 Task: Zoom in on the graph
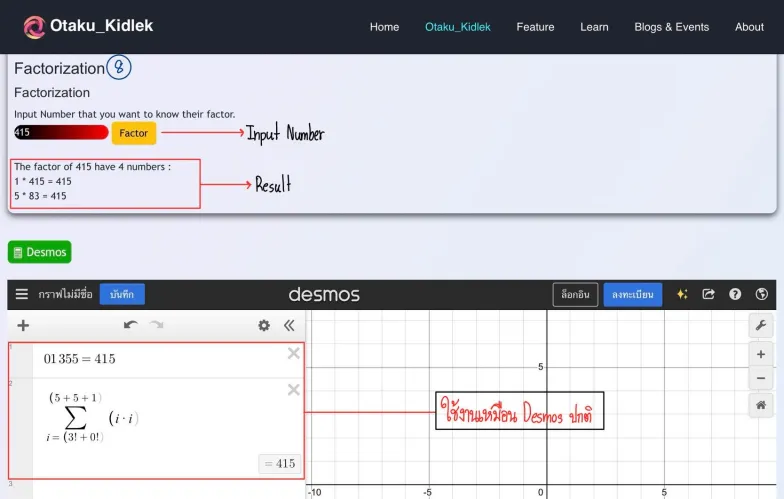click(x=761, y=354)
